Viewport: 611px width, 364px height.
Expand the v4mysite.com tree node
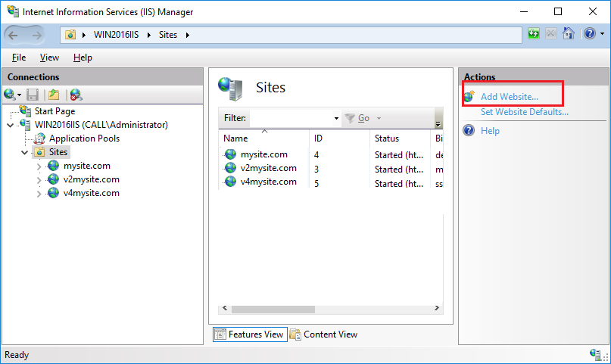point(39,194)
